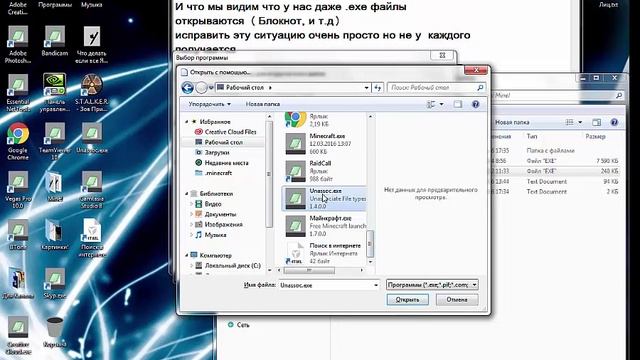640x360 pixels.
Task: Sort by Размер column in the background Explorer
Action: coord(595,136)
